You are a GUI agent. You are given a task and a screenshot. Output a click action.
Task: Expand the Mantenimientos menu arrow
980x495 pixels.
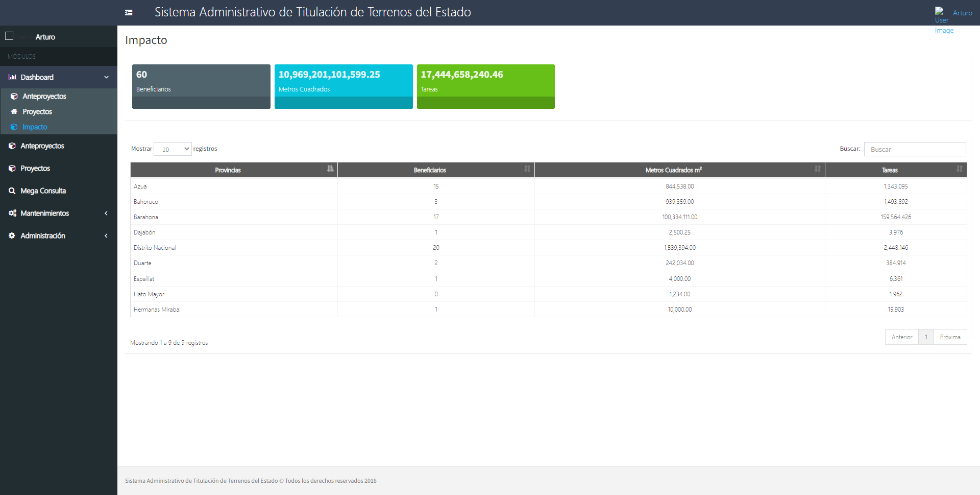pyautogui.click(x=106, y=213)
